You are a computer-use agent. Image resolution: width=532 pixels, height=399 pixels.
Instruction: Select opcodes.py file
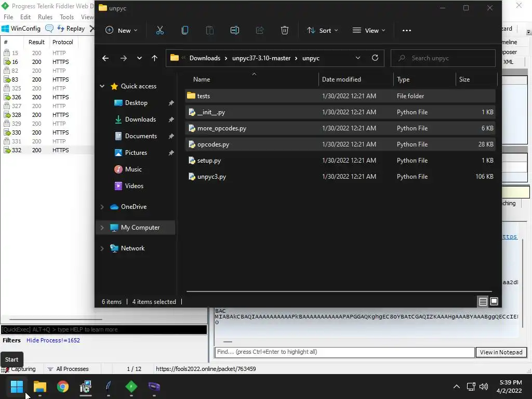[x=340, y=144]
